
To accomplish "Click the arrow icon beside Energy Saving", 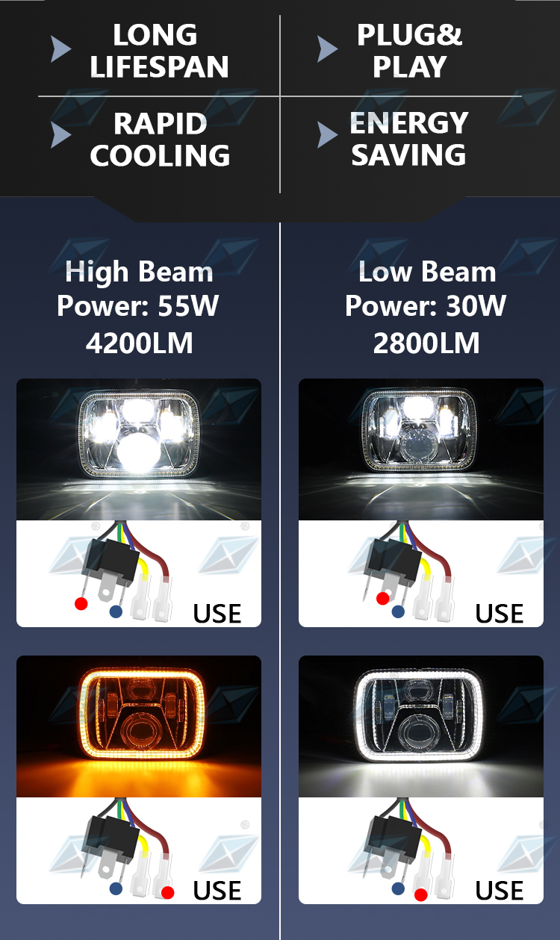I will [327, 135].
